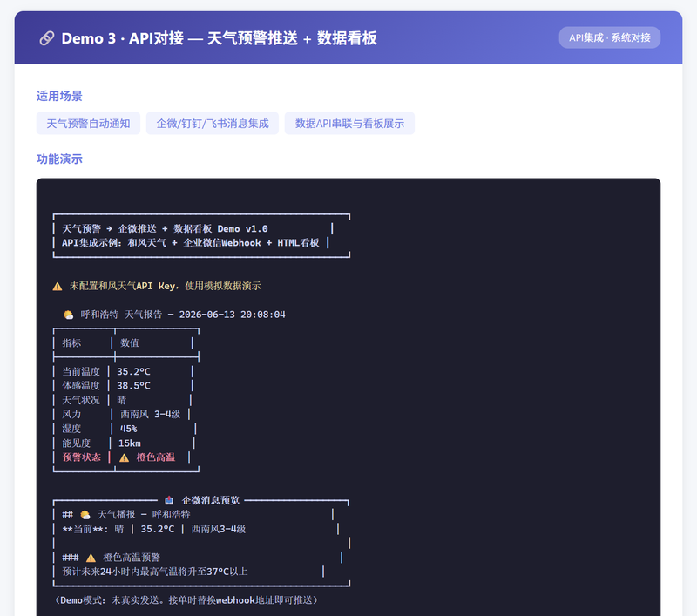Click the 指标 column header
Viewport: 697px width, 616px height.
pyautogui.click(x=71, y=343)
